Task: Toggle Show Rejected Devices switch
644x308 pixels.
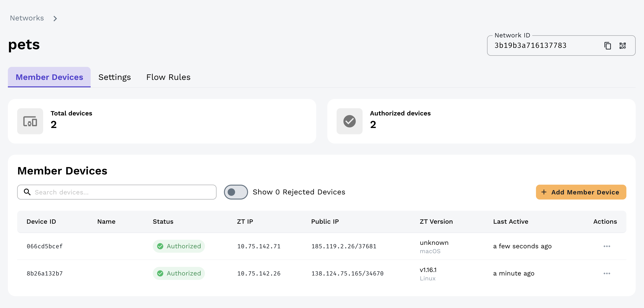Action: click(236, 192)
